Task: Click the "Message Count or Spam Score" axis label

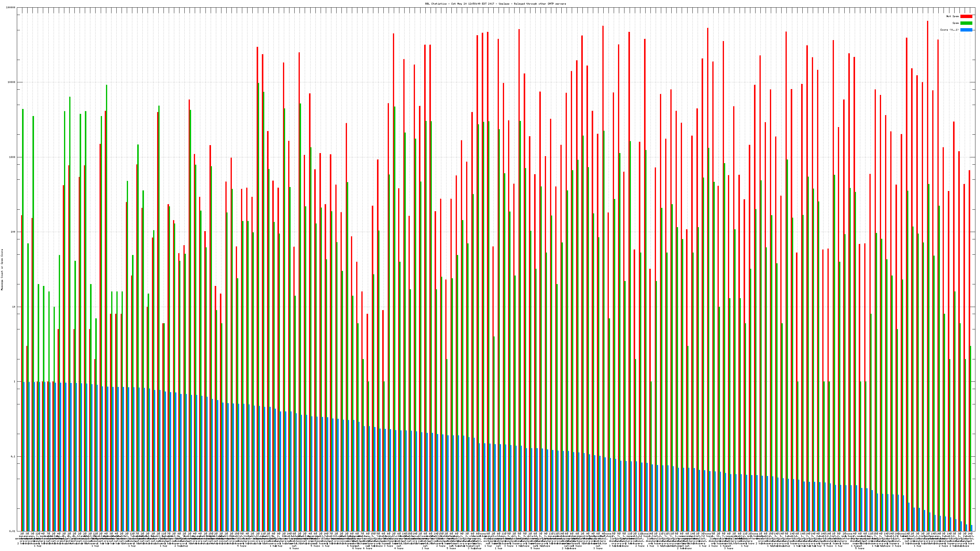Action: 2,270
